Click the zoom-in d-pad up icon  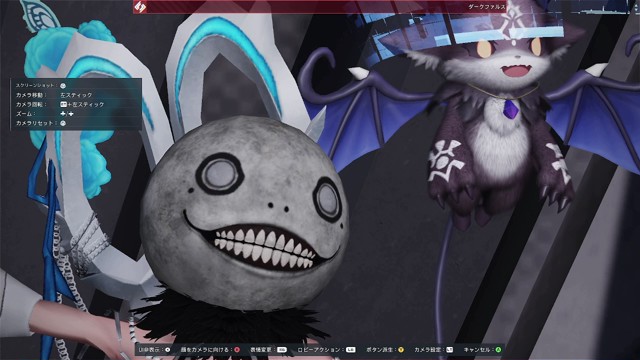point(63,114)
